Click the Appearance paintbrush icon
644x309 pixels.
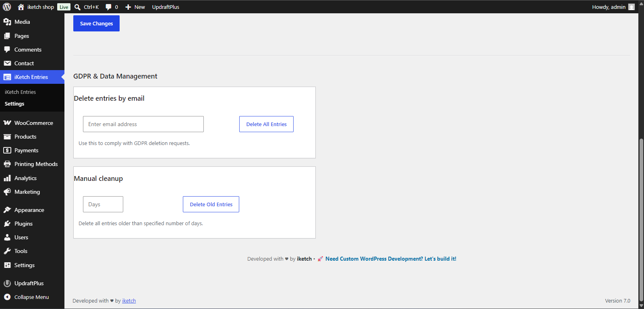coord(7,210)
